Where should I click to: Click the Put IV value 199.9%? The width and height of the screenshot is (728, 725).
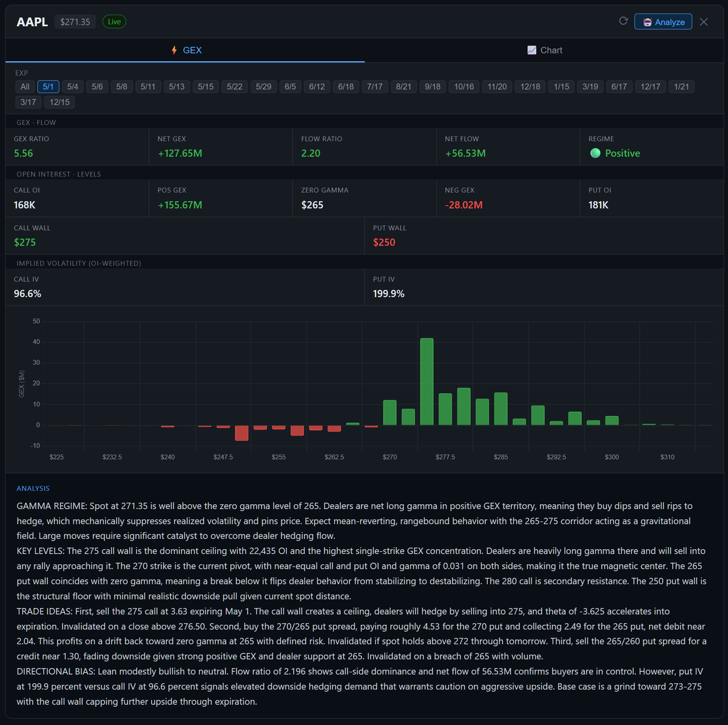[389, 294]
